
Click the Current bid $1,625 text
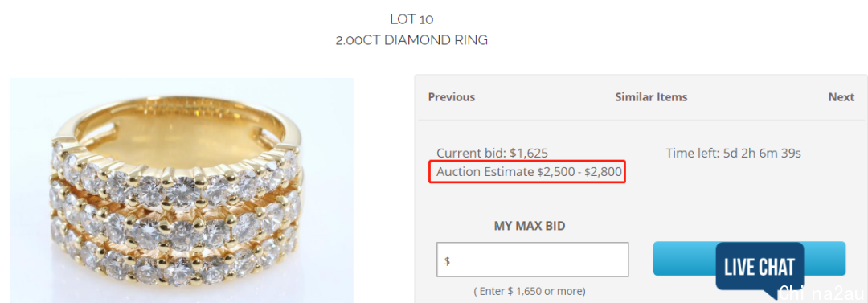492,154
